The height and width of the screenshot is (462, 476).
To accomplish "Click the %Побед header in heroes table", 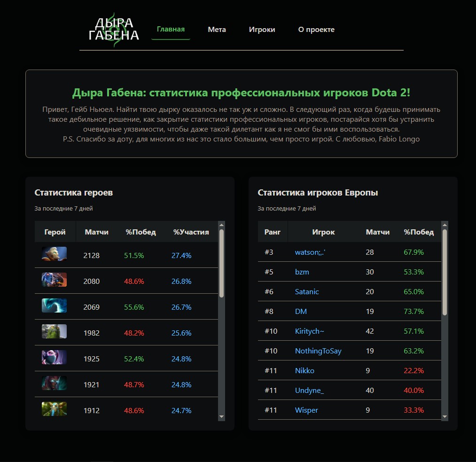I will [140, 232].
